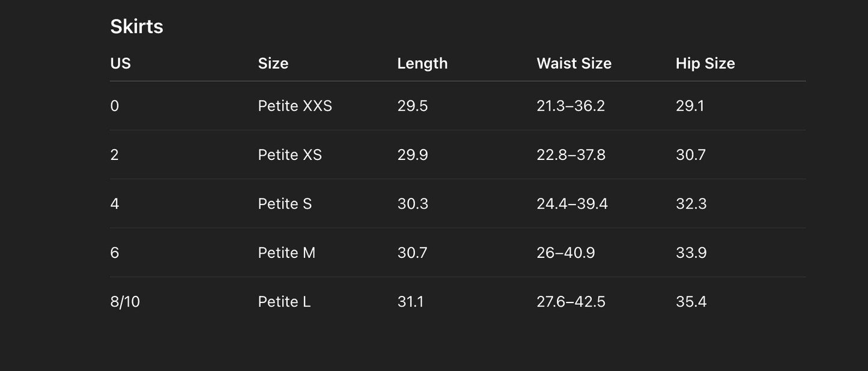
Task: Click the Waist Size column header
Action: (x=574, y=63)
